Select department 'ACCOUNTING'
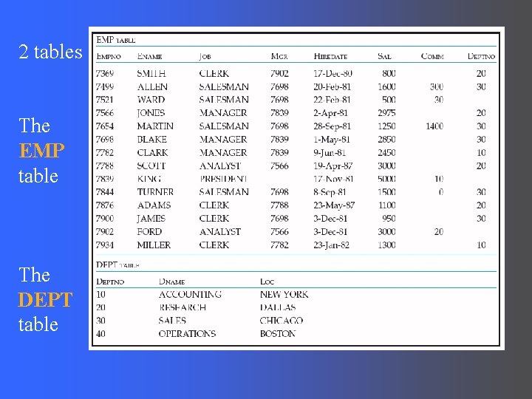The height and width of the screenshot is (399, 532). [190, 295]
